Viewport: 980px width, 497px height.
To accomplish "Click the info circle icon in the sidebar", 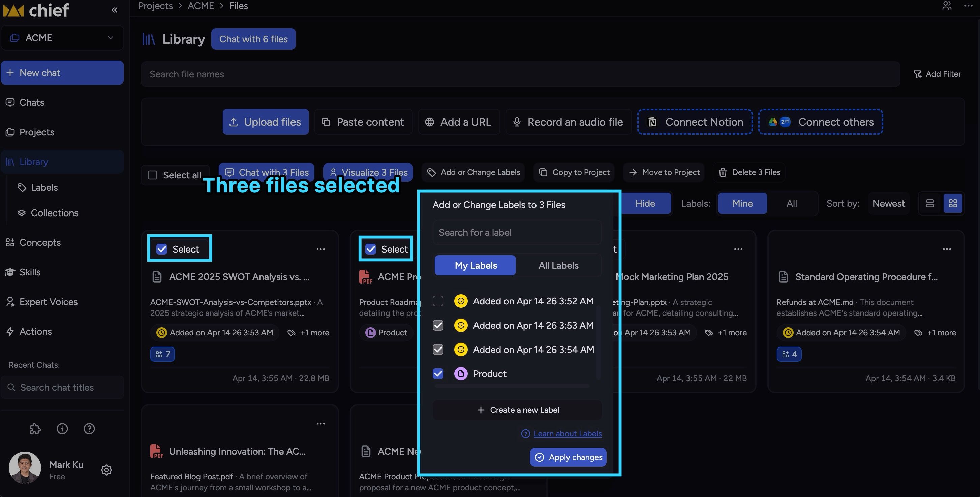I will pos(62,429).
